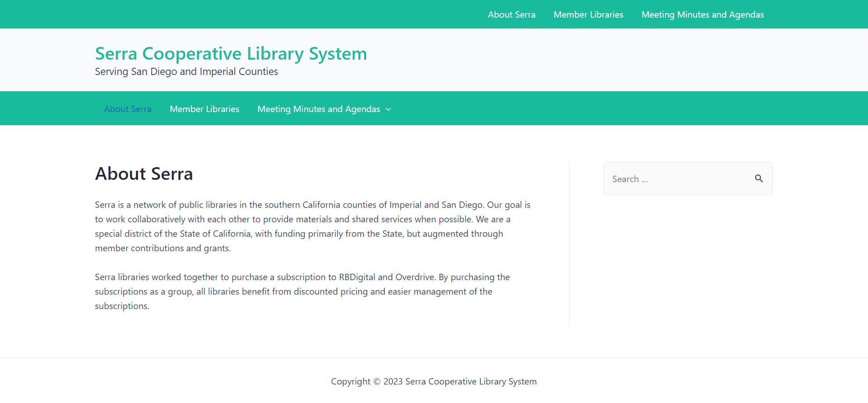868x403 pixels.
Task: Select About Serra in the main navigation
Action: 127,109
